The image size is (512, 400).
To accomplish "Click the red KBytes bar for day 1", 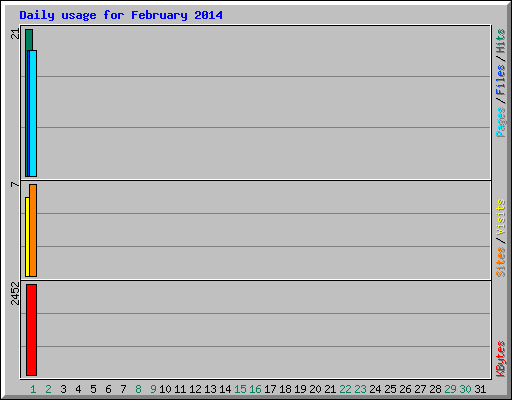I will pyautogui.click(x=31, y=330).
